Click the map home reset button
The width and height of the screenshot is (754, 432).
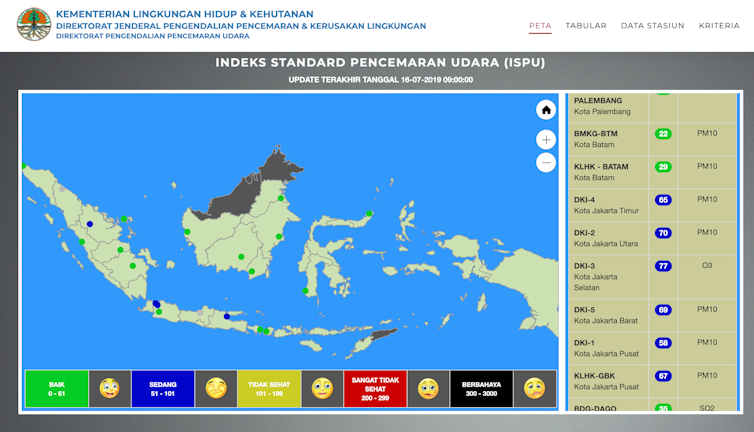(x=545, y=110)
